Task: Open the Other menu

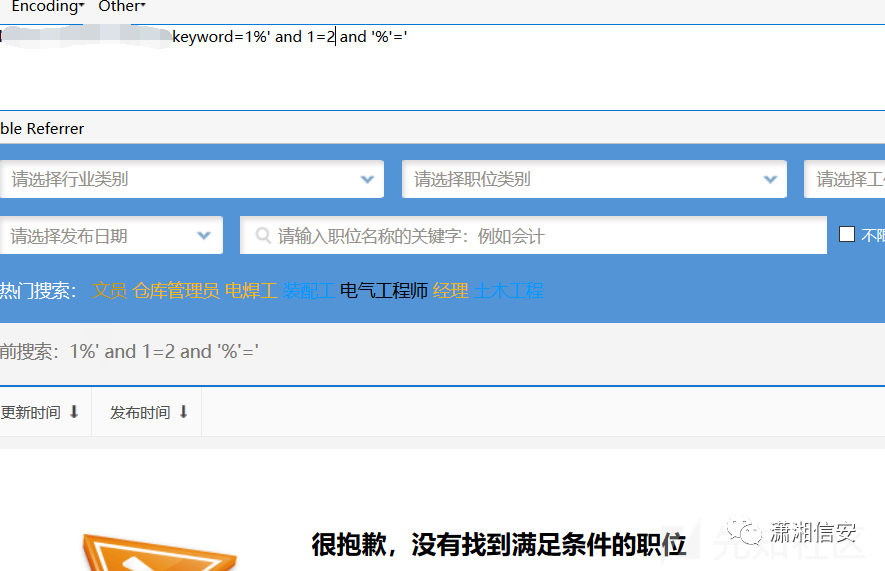Action: pyautogui.click(x=122, y=7)
